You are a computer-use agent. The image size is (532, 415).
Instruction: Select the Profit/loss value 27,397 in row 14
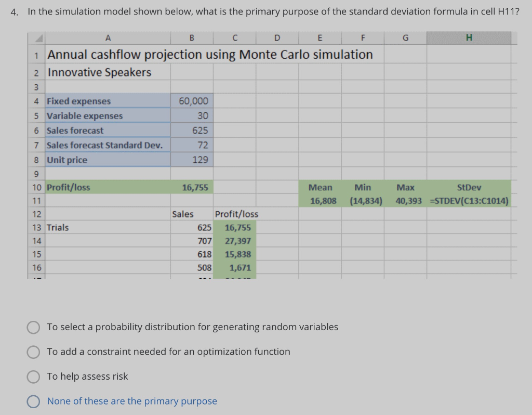[237, 241]
